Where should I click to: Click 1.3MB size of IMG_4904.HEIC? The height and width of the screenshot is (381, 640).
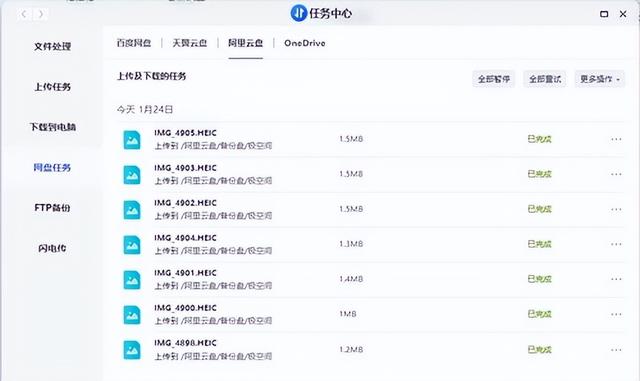click(351, 244)
